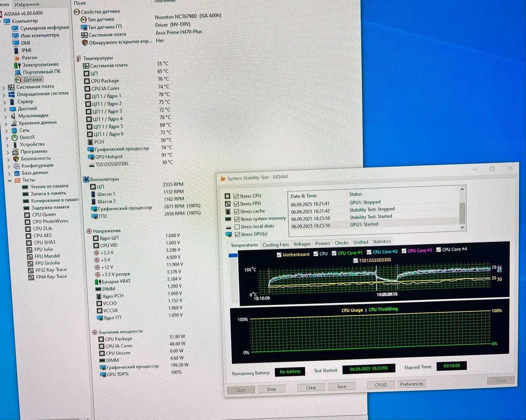Click the Stop button
Image resolution: width=526 pixels, height=420 pixels.
click(x=271, y=389)
